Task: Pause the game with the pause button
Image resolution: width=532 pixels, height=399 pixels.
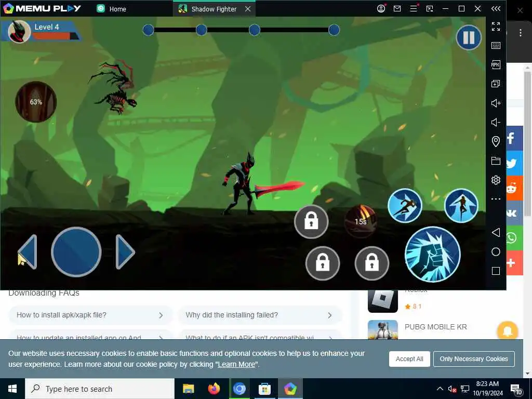Action: [469, 37]
